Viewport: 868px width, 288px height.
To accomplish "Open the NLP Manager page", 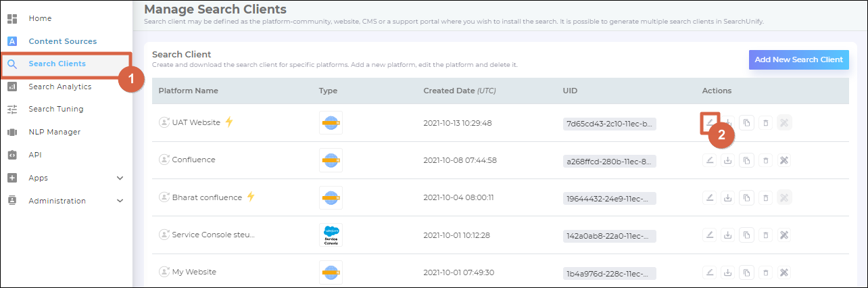I will (54, 132).
